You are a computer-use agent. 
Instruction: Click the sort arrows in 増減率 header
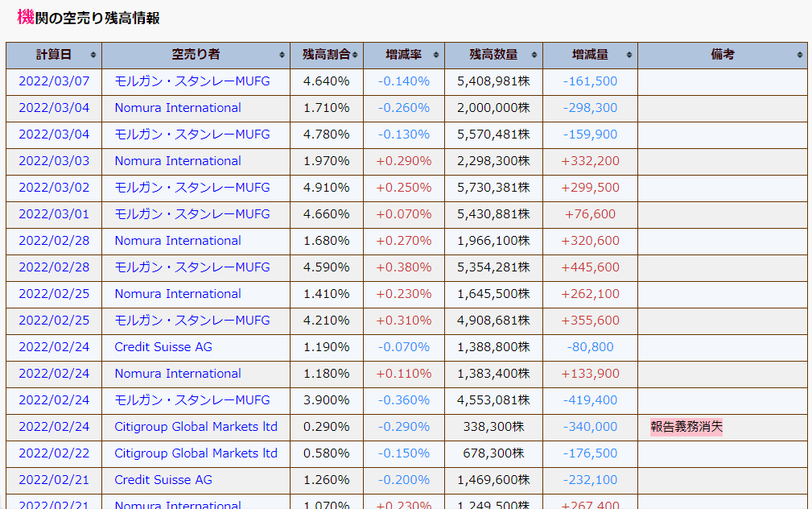point(436,56)
